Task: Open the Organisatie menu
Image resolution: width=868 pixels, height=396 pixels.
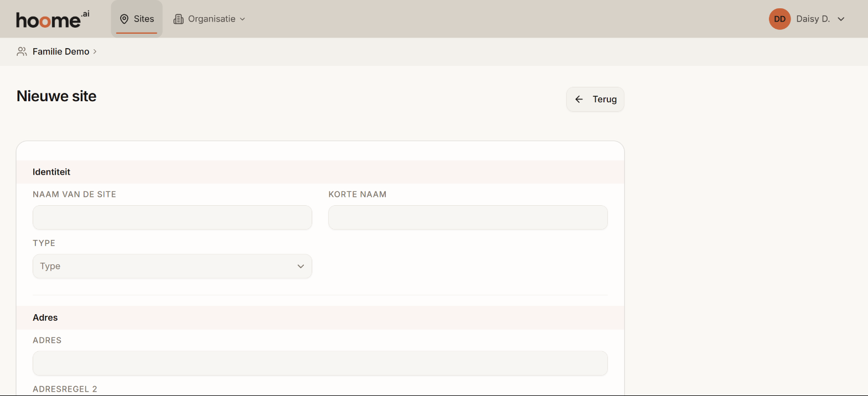Action: [x=209, y=19]
